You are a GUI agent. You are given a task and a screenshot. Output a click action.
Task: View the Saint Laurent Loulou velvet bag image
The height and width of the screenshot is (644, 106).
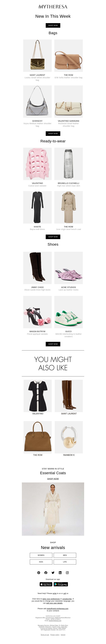pyautogui.click(x=37, y=56)
